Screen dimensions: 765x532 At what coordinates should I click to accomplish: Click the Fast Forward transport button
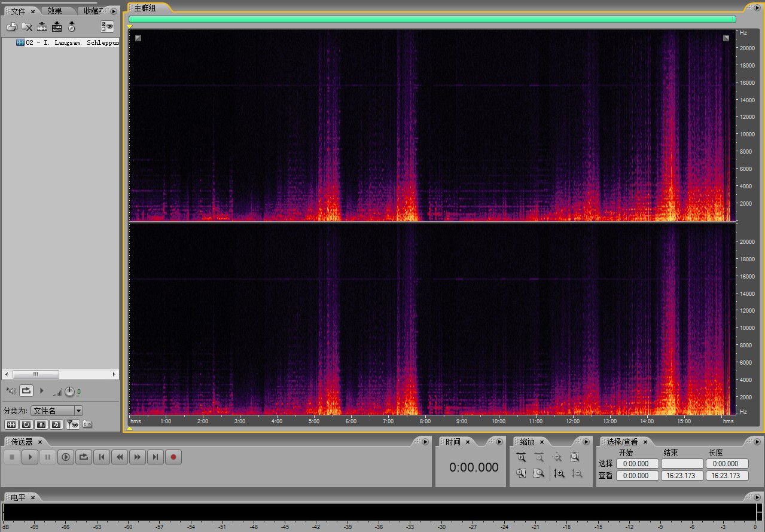(138, 457)
